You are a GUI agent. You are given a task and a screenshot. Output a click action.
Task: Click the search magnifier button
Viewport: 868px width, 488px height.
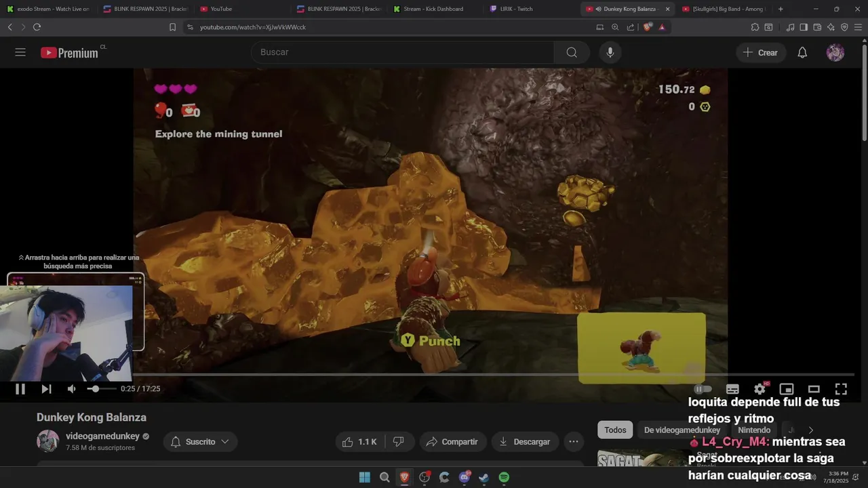572,52
